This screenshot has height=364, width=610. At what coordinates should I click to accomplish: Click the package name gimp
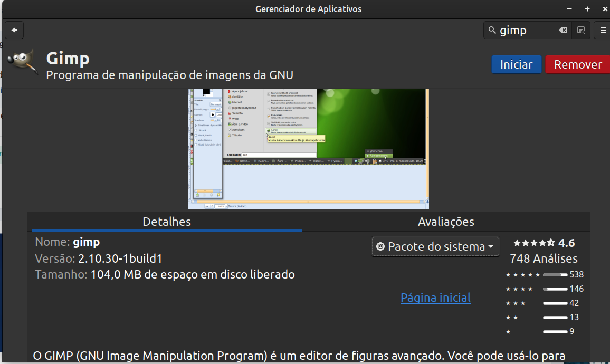(87, 242)
